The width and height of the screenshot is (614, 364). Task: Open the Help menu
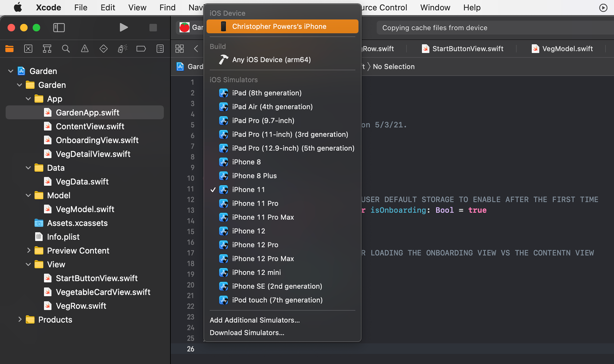point(472,7)
